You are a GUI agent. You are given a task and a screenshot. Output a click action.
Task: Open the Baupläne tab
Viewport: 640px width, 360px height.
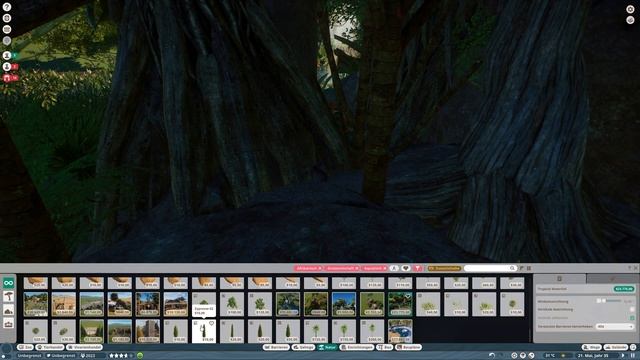(x=408, y=347)
